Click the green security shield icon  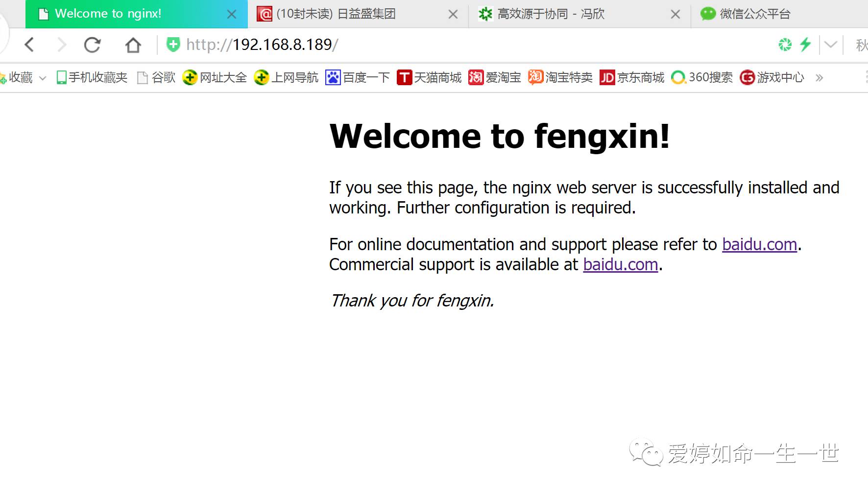(173, 45)
